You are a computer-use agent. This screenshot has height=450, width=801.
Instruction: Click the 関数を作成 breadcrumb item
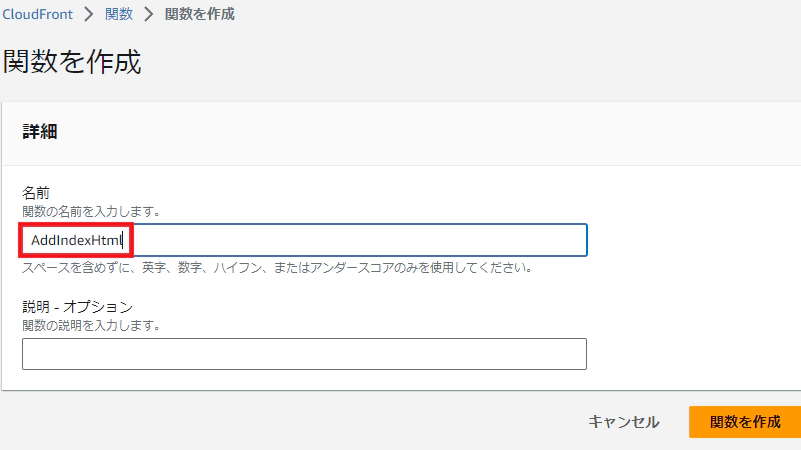coord(200,15)
